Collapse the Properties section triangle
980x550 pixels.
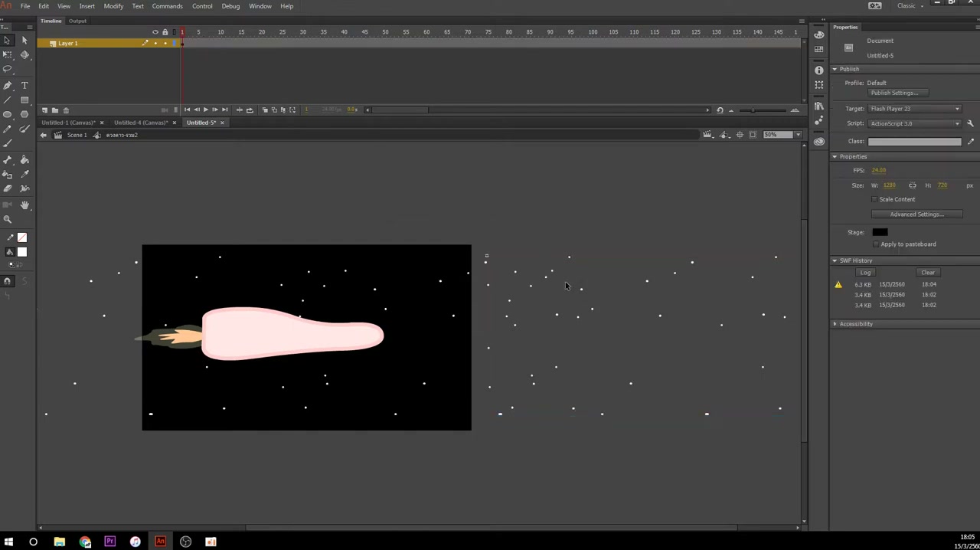click(x=835, y=157)
